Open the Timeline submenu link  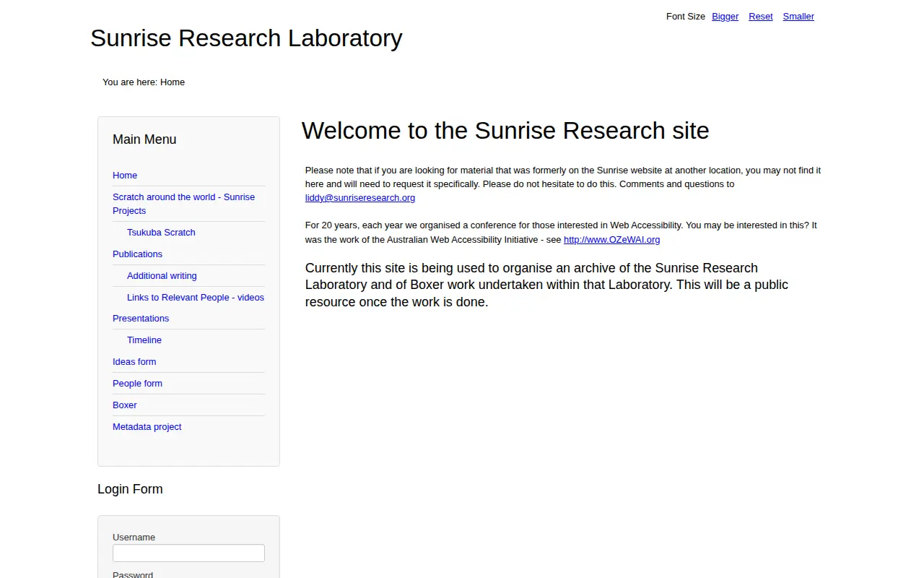click(144, 340)
